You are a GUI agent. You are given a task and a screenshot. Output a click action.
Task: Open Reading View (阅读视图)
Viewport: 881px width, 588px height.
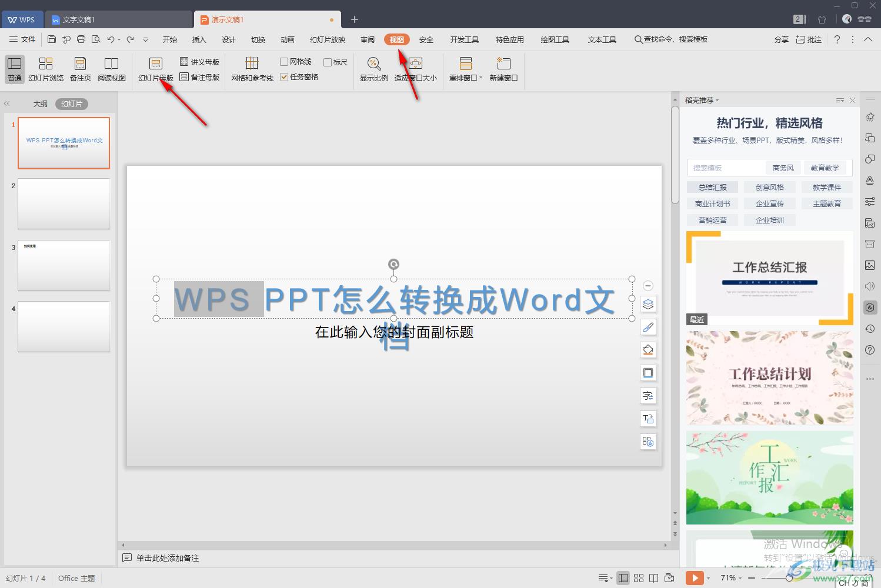(112, 69)
